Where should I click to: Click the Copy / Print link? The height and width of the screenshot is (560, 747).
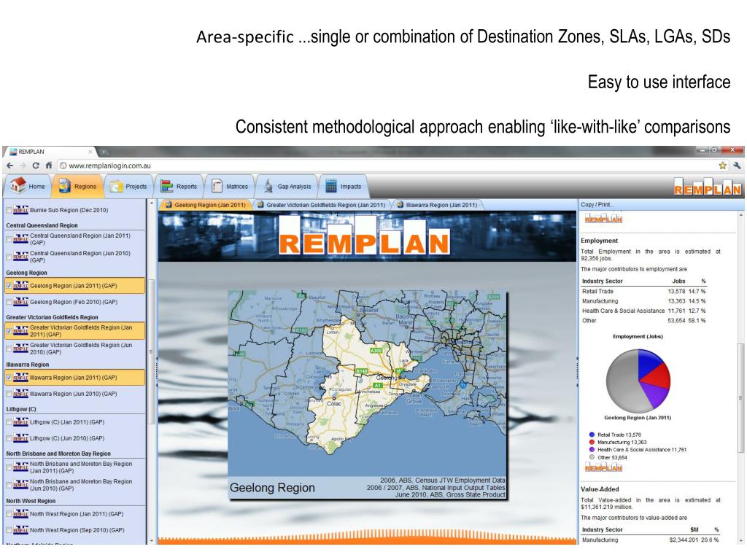click(x=597, y=205)
